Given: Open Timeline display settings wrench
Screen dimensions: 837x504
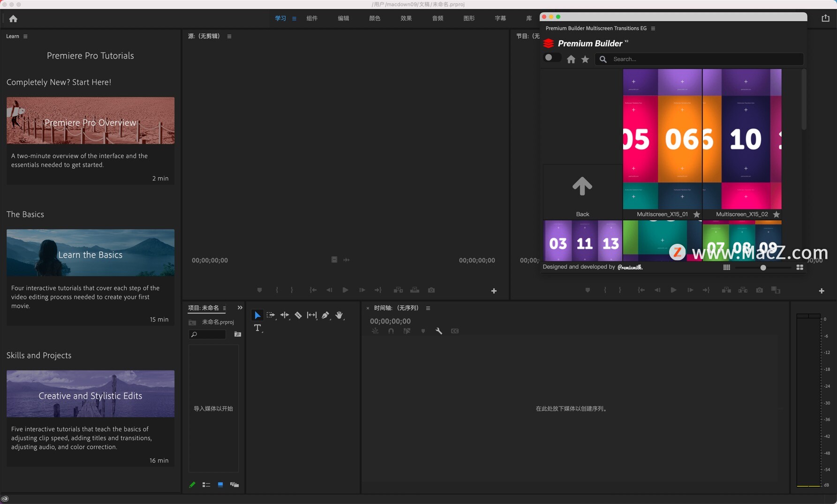Looking at the screenshot, I should point(439,331).
